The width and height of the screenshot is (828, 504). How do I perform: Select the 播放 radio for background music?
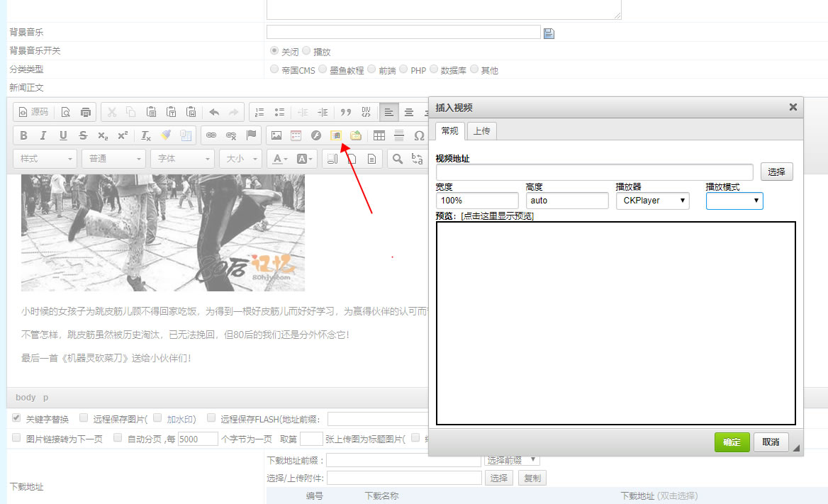(305, 50)
